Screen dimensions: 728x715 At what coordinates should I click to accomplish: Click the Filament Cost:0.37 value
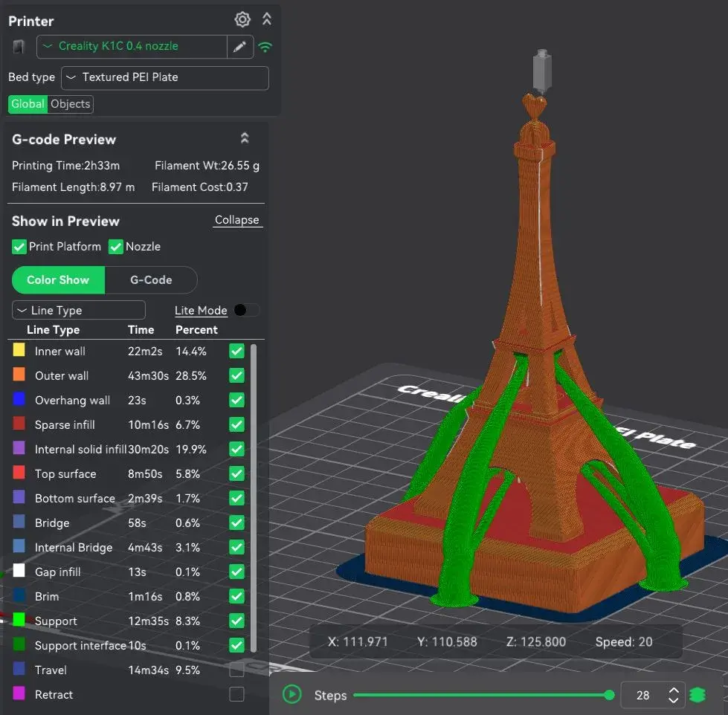(x=199, y=187)
